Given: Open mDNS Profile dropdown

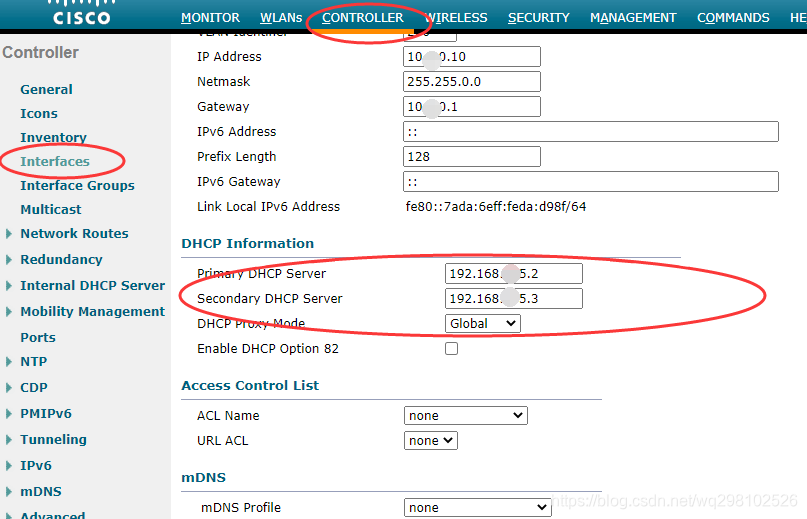Looking at the screenshot, I should 477,508.
